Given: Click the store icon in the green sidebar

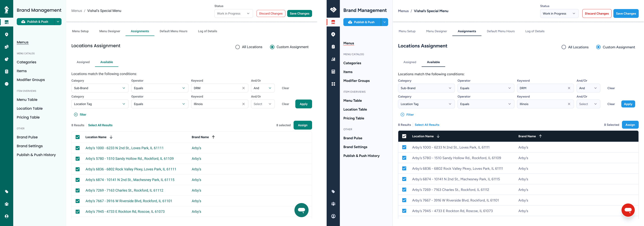Looking at the screenshot, I should 7,22.
